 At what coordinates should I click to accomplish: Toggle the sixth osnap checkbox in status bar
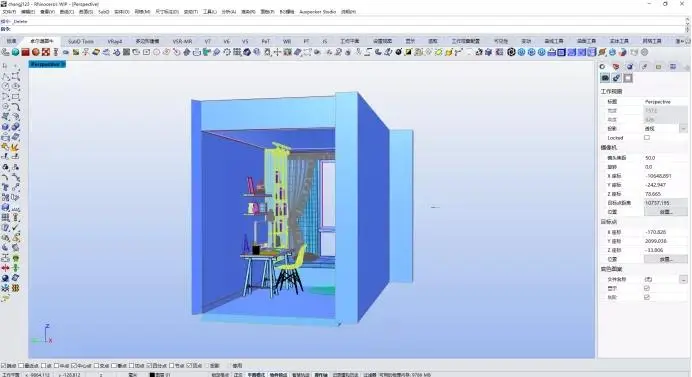click(97, 366)
